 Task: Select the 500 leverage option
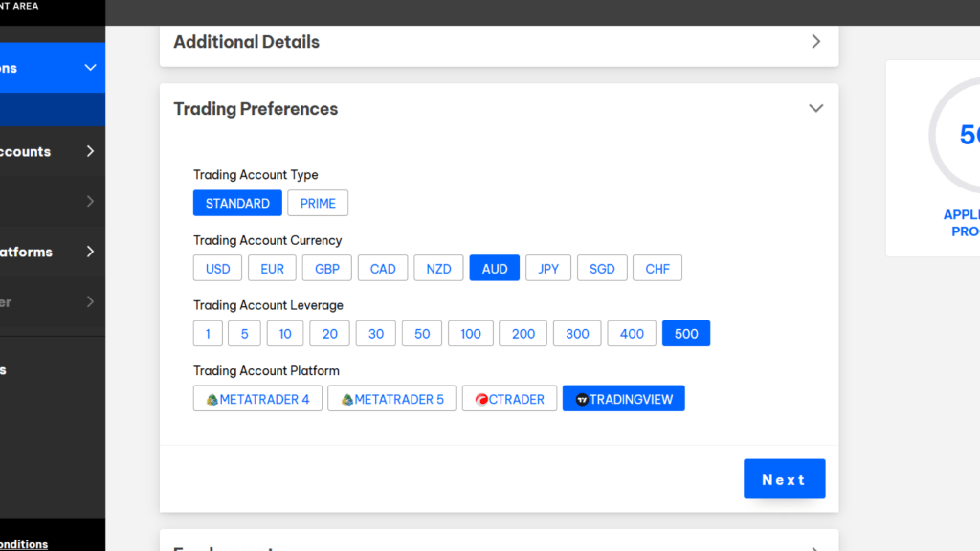point(686,333)
